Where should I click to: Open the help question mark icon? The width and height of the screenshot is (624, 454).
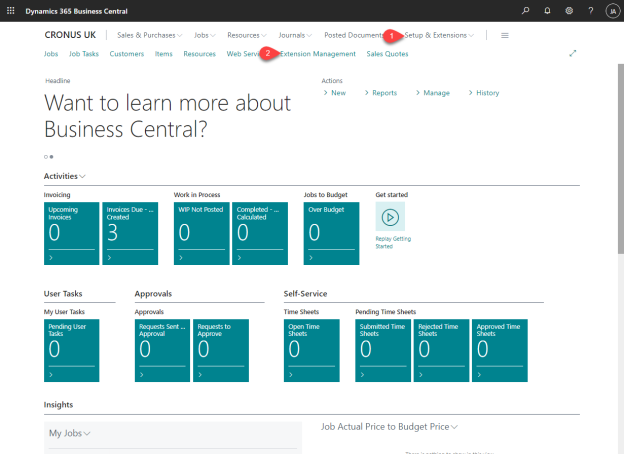pyautogui.click(x=591, y=11)
